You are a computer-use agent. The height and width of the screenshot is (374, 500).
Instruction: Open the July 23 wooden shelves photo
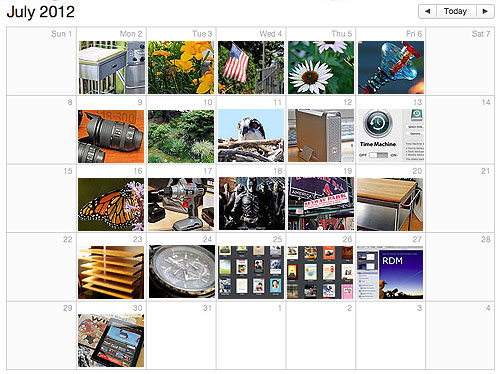111,273
